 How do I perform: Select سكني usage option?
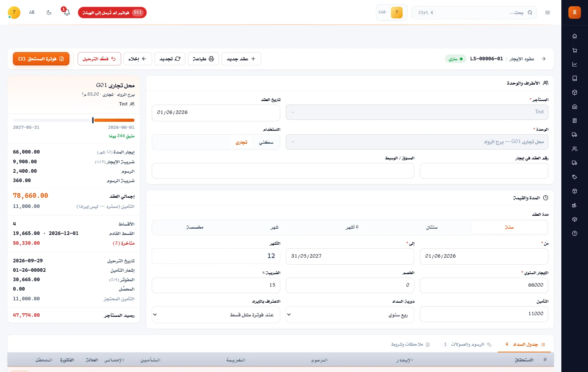(x=266, y=143)
